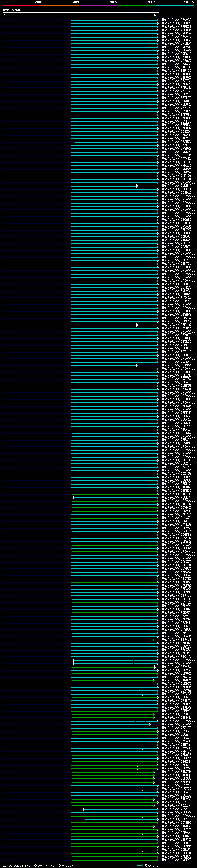This screenshot has height=868, width=197.
Task: Click the UniRef100_A7R8A9 hit label
Action: click(x=177, y=325)
